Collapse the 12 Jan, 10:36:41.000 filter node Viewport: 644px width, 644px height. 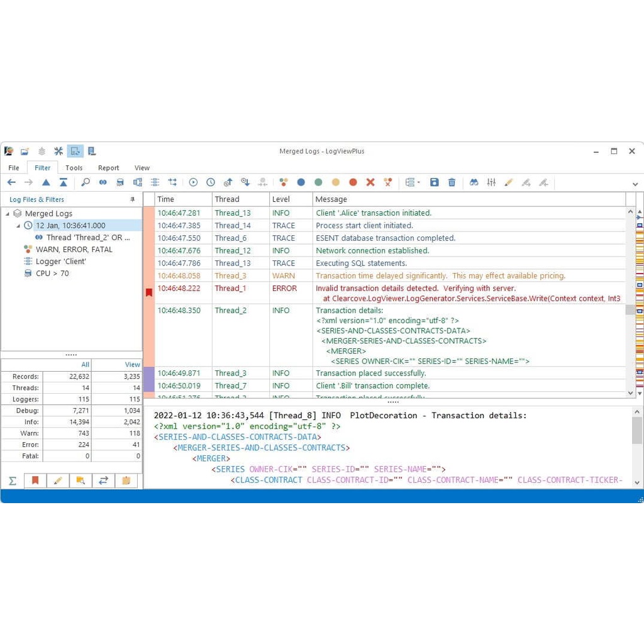[18, 226]
